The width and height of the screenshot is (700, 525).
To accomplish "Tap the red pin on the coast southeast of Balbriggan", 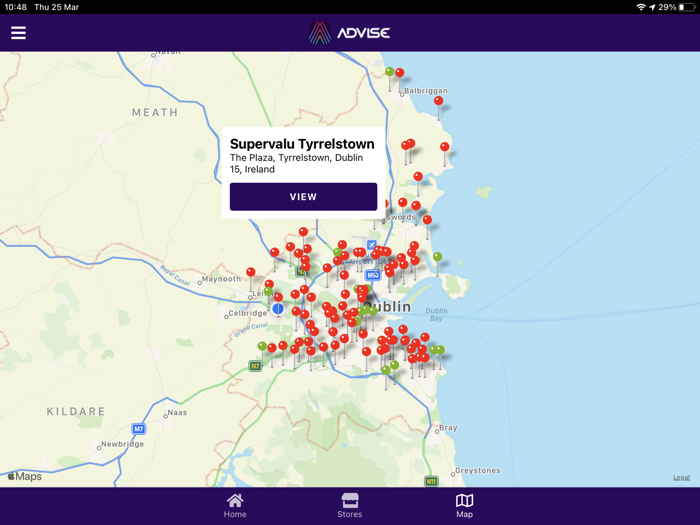I will coord(438,101).
